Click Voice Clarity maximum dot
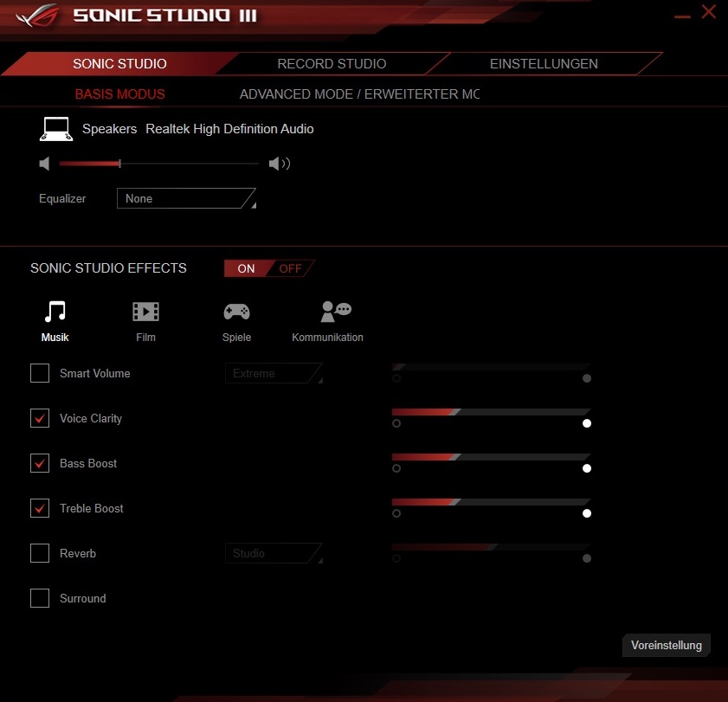This screenshot has height=702, width=728. (587, 423)
